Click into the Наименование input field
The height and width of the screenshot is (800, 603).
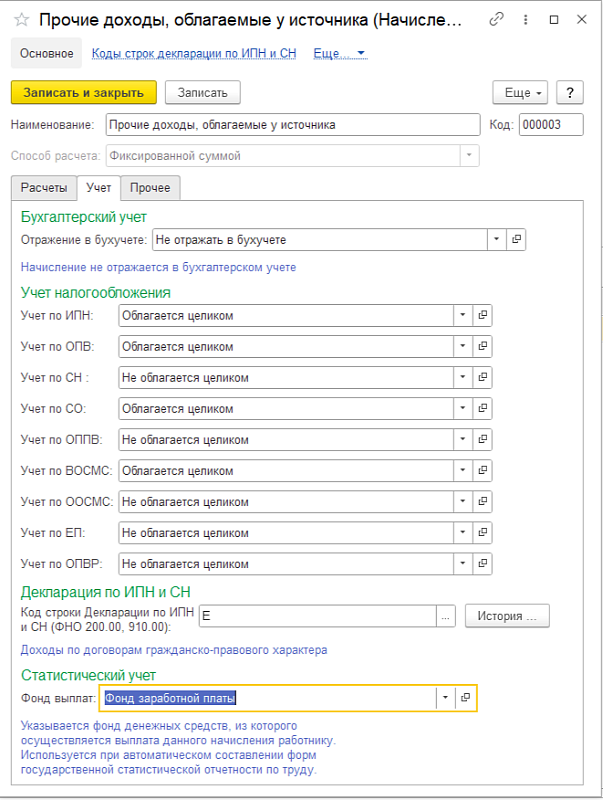(x=292, y=125)
